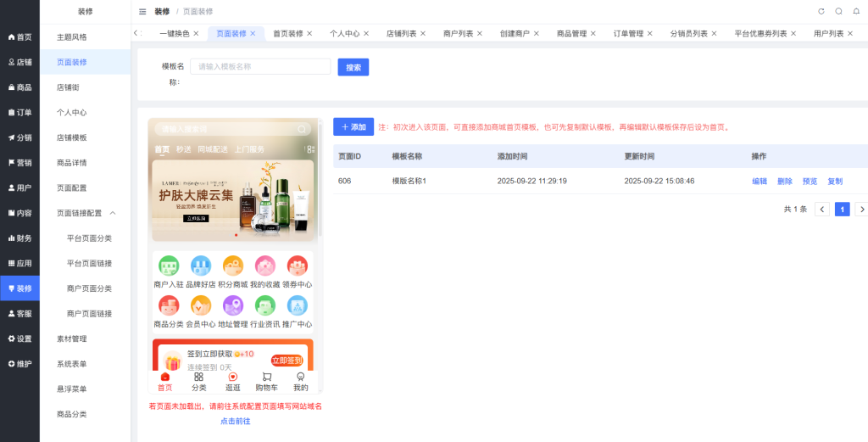Close the 平台优惠券列表 tab
Viewport: 868px width, 442px height.
[x=793, y=33]
